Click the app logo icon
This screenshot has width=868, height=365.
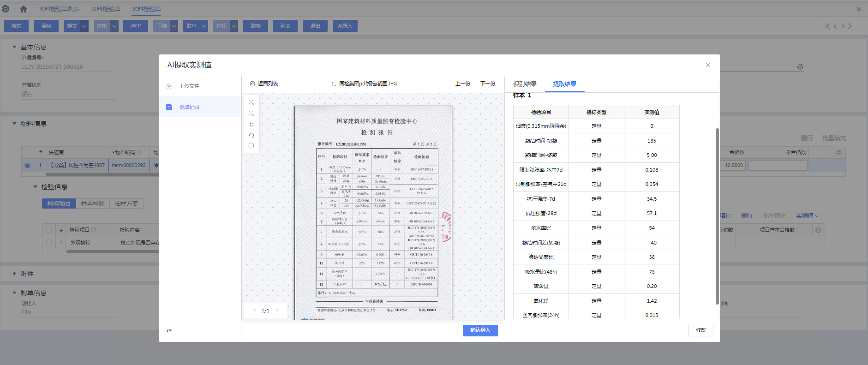pos(6,9)
